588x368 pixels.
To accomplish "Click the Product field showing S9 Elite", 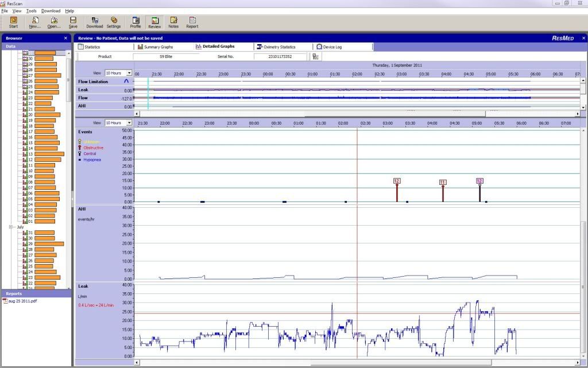I will (166, 57).
